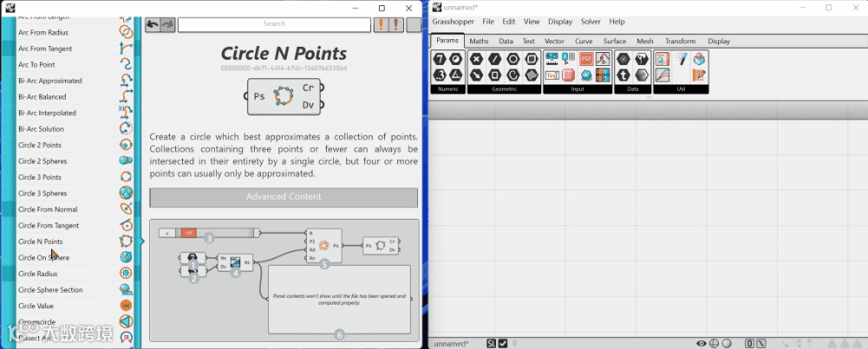Switch to the Mesh tab

[645, 41]
